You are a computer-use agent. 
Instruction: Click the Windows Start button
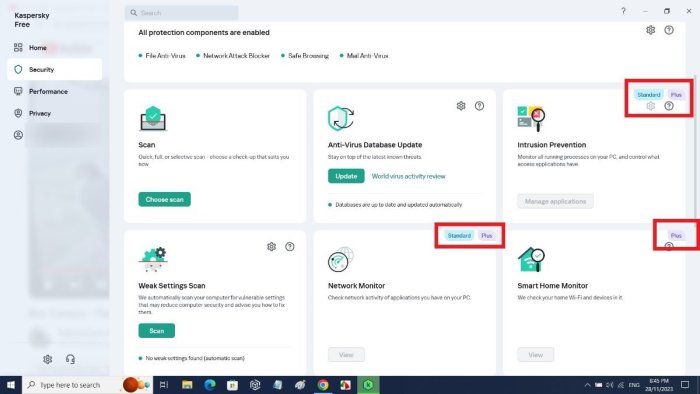pos(11,385)
